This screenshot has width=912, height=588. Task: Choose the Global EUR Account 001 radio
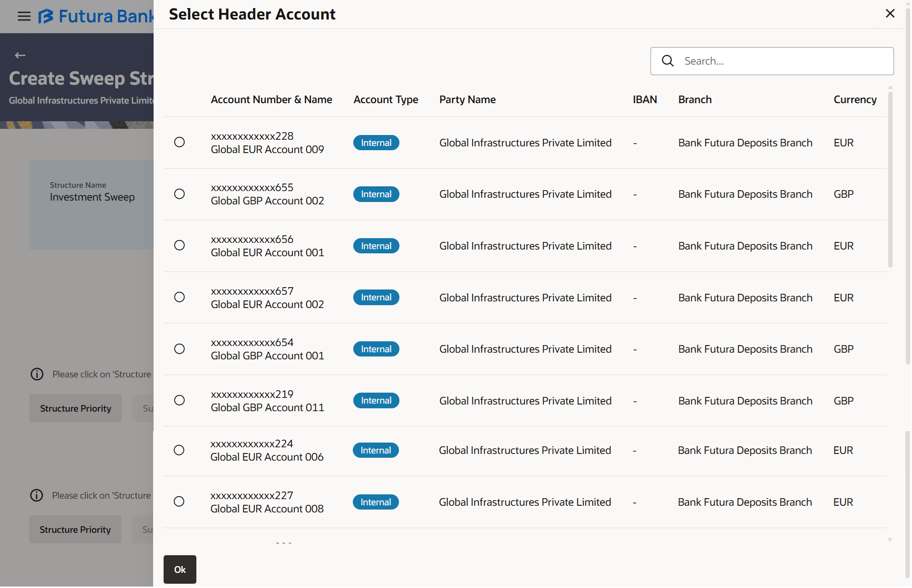[179, 245]
